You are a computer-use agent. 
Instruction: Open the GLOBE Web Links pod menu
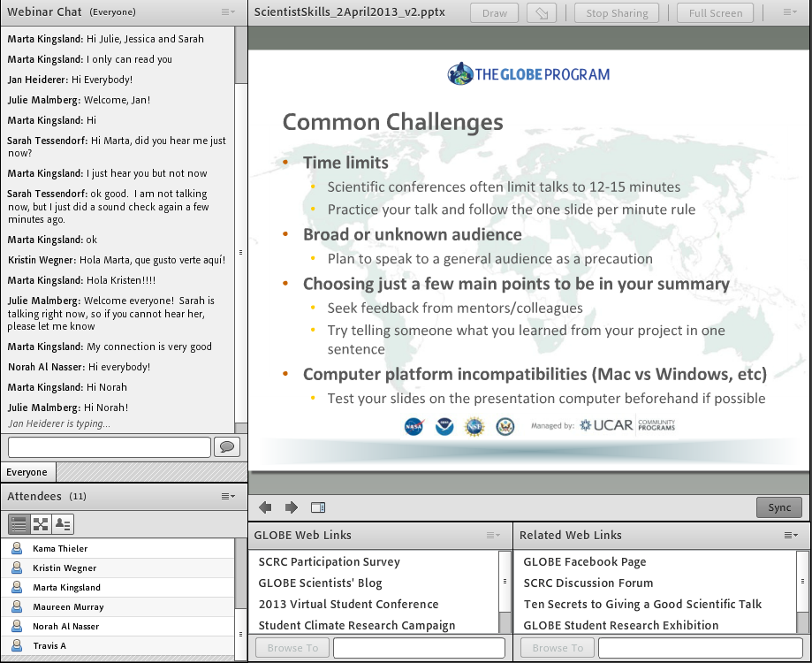click(493, 535)
